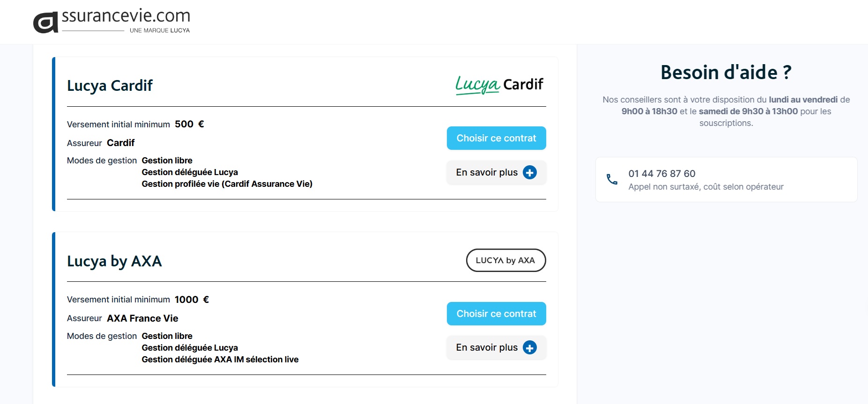Click the plus icon next to second En savoir plus
The image size is (868, 404).
tap(529, 347)
